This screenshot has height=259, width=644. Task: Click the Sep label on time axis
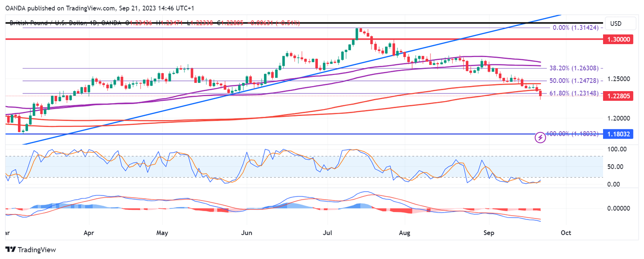point(489,233)
